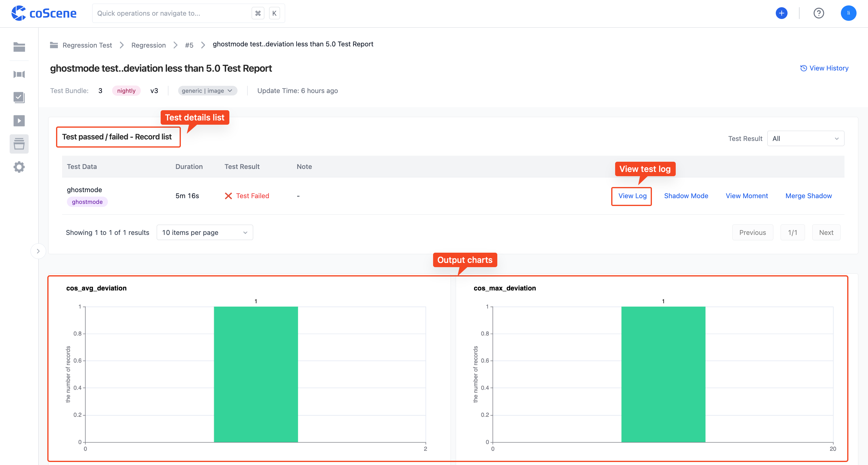Click the Command key shortcut badge
Screen dimensions: 868x465
(x=258, y=13)
